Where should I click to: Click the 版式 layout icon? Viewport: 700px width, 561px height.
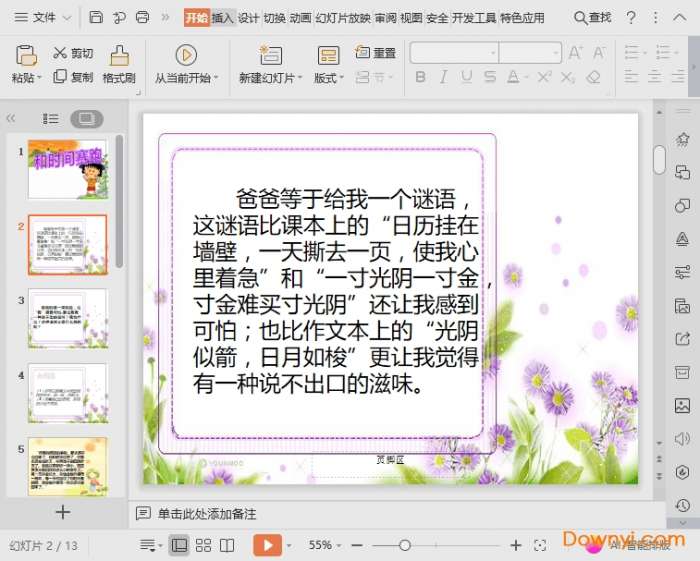[x=328, y=55]
